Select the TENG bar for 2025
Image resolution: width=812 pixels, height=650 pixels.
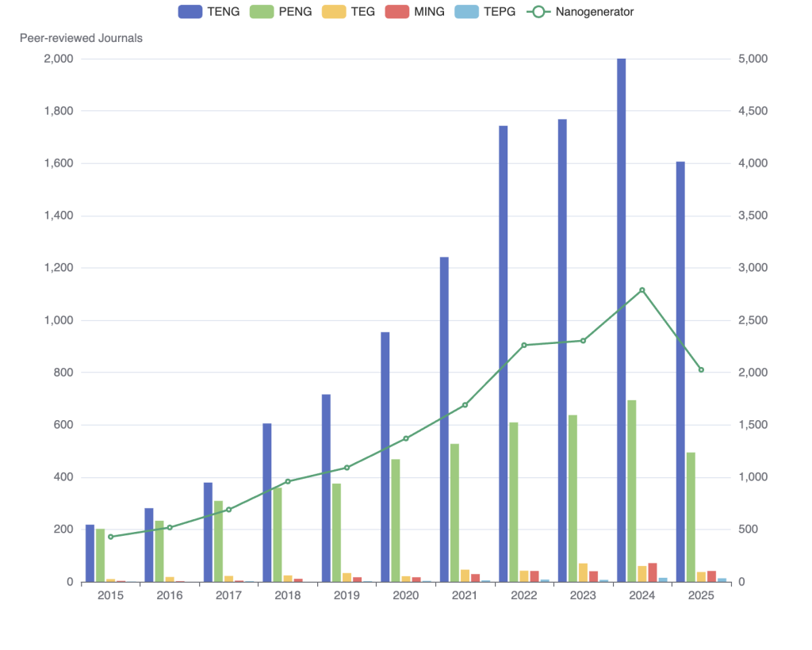pyautogui.click(x=680, y=372)
